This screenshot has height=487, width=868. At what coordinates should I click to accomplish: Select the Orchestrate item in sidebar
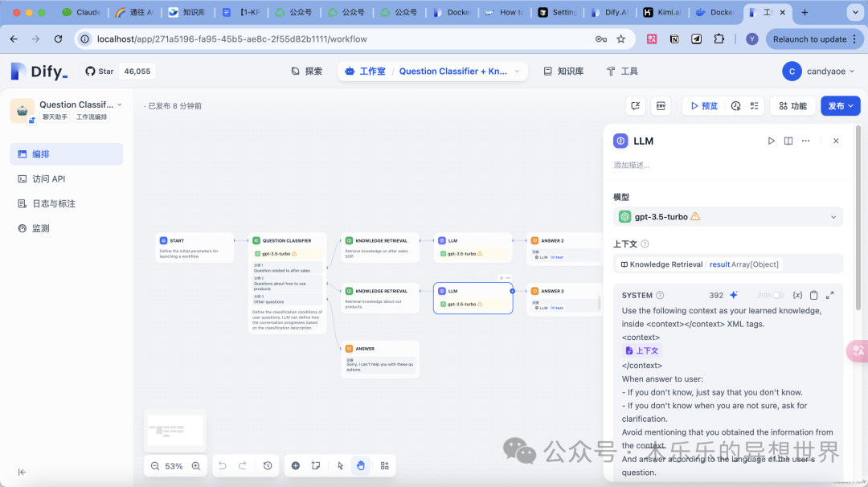click(x=67, y=154)
